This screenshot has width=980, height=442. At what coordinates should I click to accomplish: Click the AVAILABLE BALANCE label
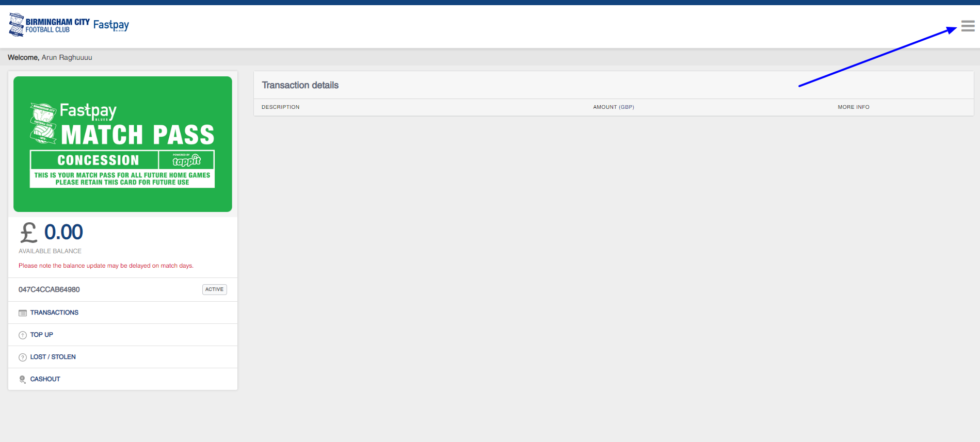click(x=50, y=251)
